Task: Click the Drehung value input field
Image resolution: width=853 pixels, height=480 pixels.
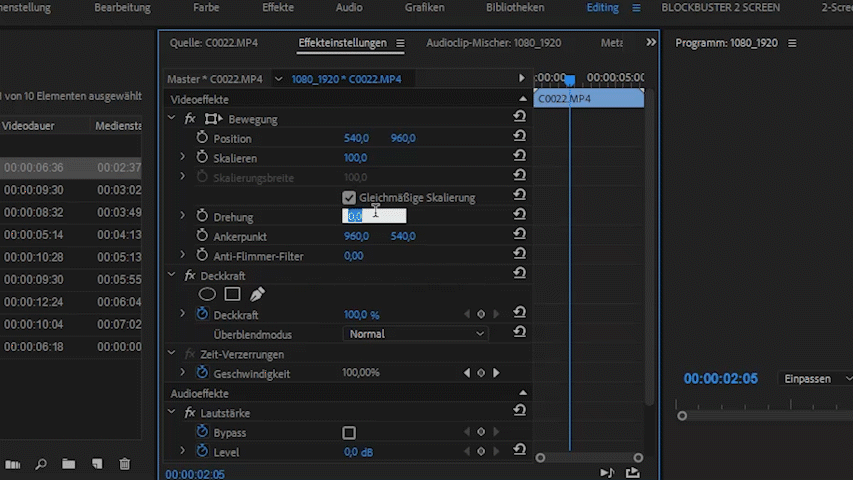Action: (375, 216)
